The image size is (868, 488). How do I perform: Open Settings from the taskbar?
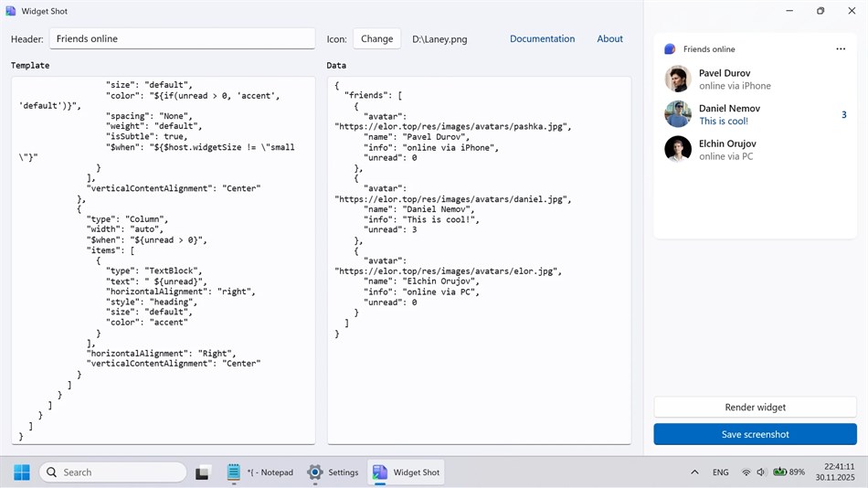point(333,472)
